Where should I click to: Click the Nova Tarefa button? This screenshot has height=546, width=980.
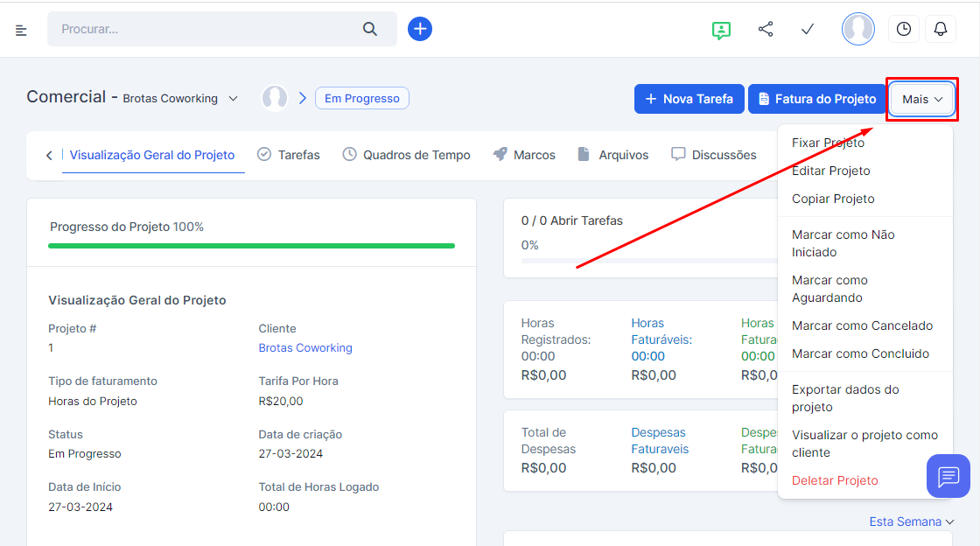coord(689,99)
